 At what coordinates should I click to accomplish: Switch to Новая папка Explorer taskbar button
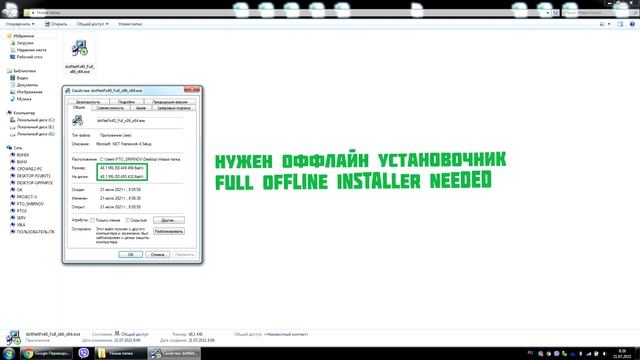[120, 353]
